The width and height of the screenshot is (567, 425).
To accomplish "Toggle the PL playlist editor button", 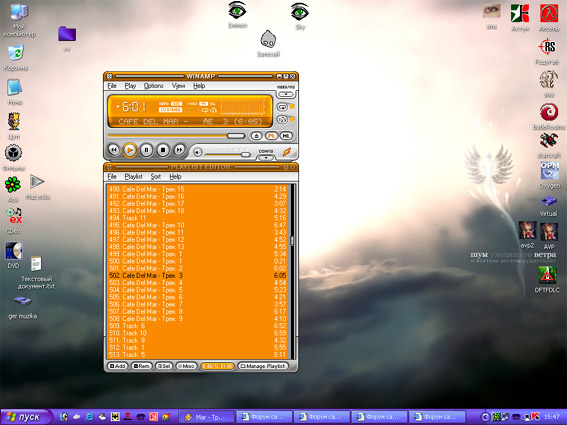I will (271, 136).
